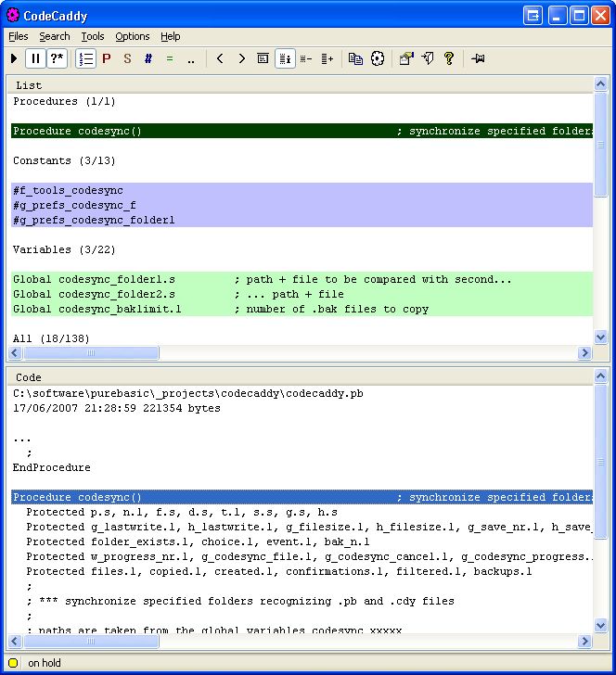Click the play arrow toolbar icon
Screen dimensions: 616x675
tap(14, 58)
